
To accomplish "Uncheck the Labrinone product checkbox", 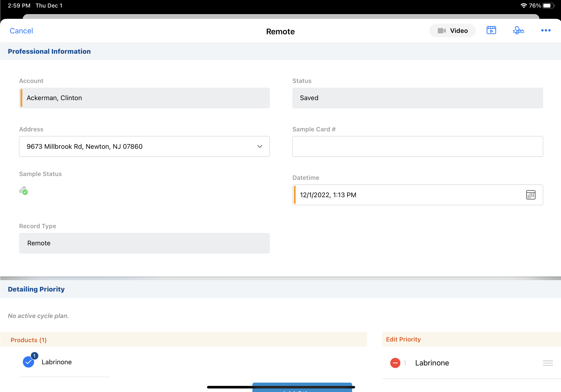I will tap(29, 362).
